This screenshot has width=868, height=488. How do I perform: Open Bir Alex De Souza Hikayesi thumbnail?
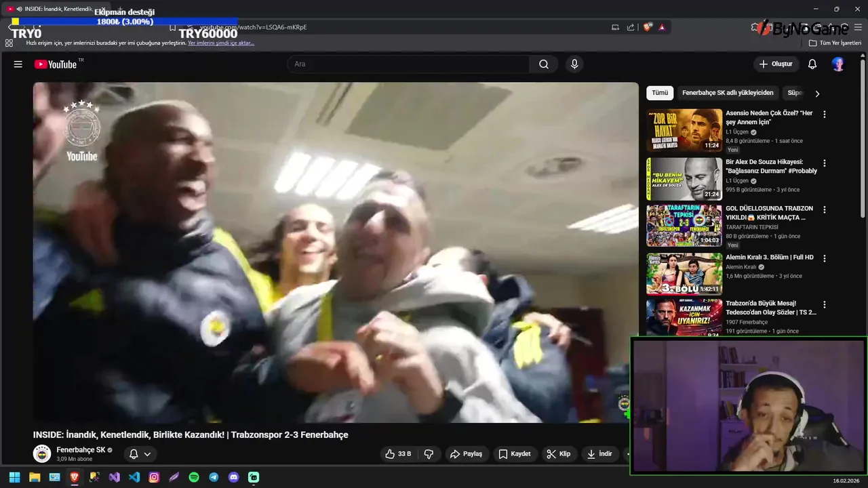(x=684, y=179)
